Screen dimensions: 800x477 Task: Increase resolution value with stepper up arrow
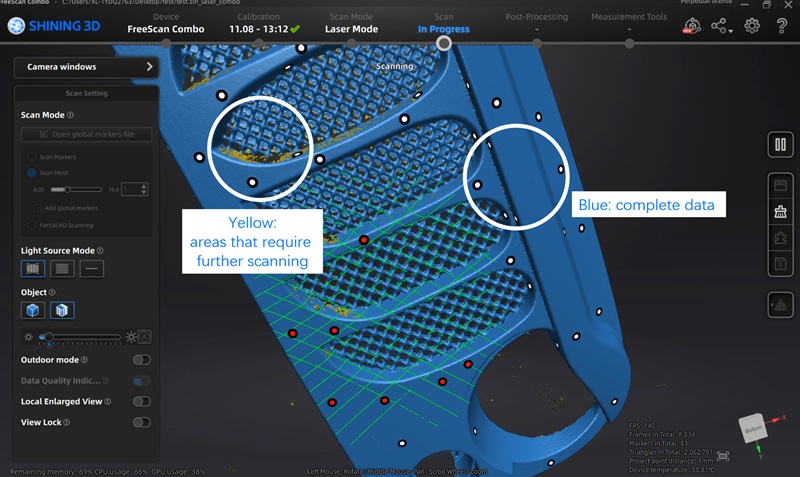pos(144,186)
